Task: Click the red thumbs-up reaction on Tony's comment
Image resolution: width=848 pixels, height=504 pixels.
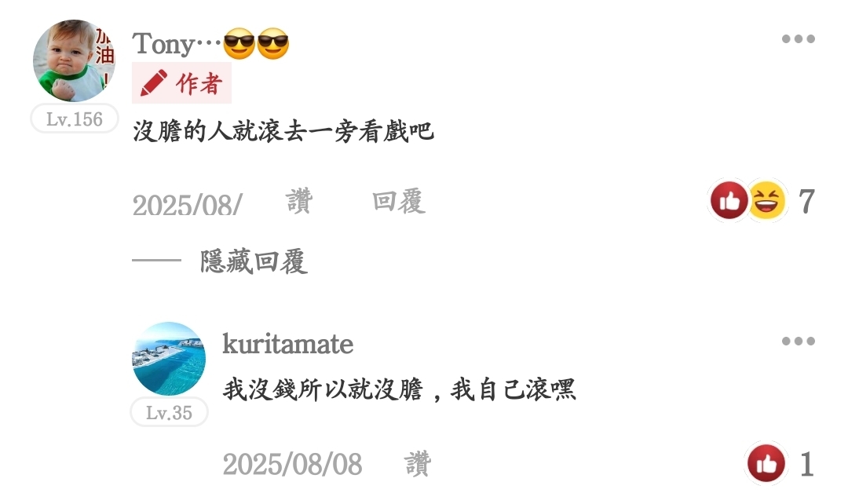Action: point(729,201)
